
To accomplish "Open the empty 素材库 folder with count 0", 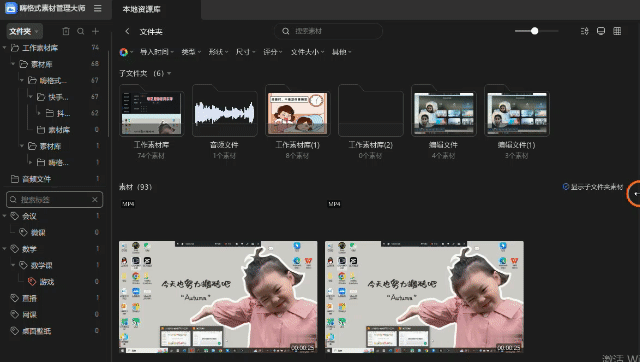I will [59, 130].
